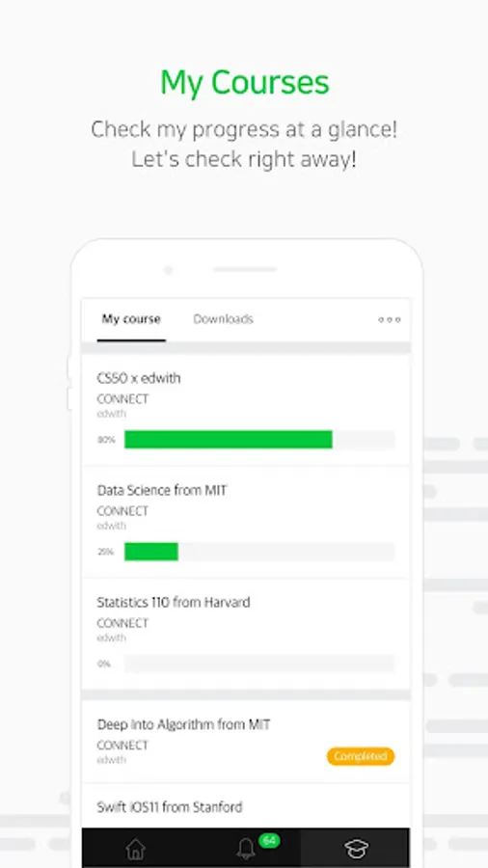
Task: Tap CONNECT label under CS50 x edwith
Action: pyautogui.click(x=122, y=399)
